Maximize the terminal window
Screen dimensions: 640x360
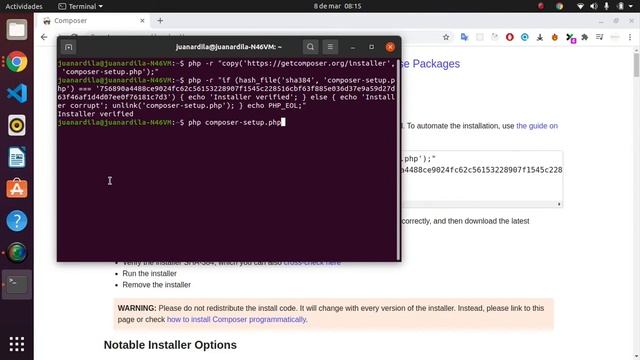point(371,47)
